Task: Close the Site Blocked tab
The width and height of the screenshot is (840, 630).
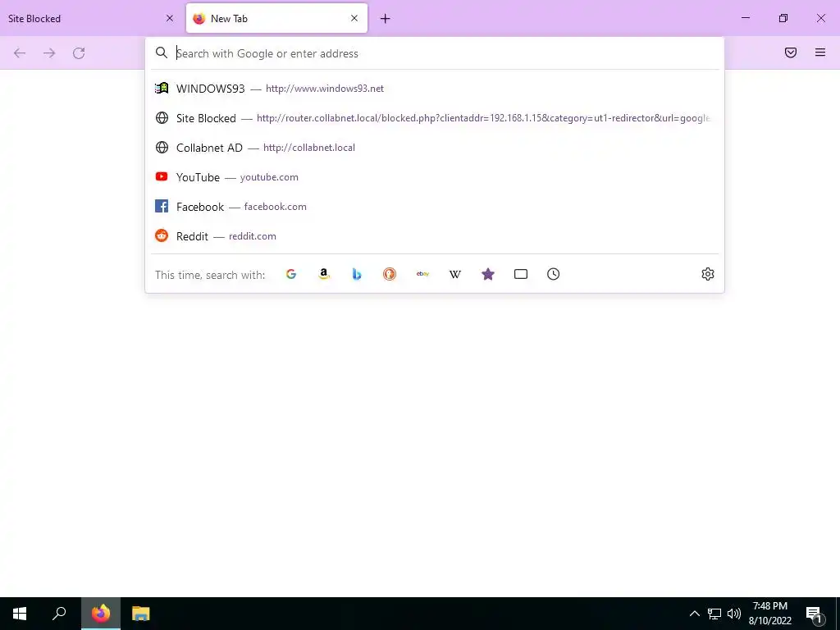Action: tap(170, 18)
